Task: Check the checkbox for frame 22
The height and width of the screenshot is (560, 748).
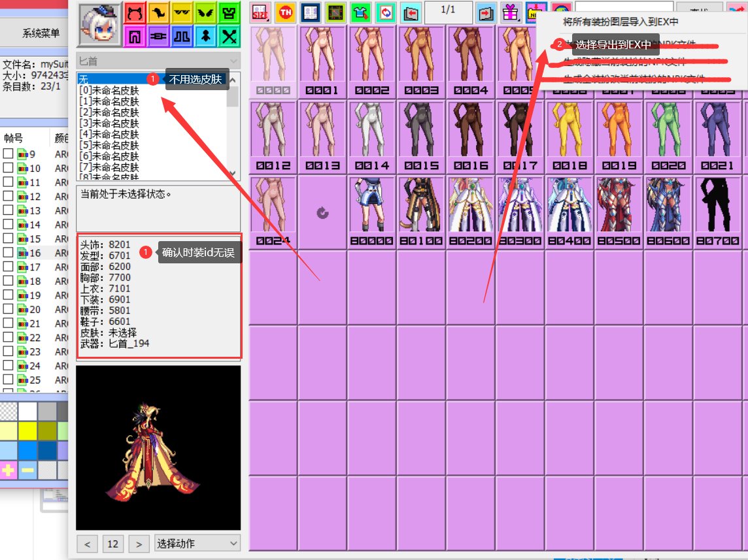Action: point(8,337)
